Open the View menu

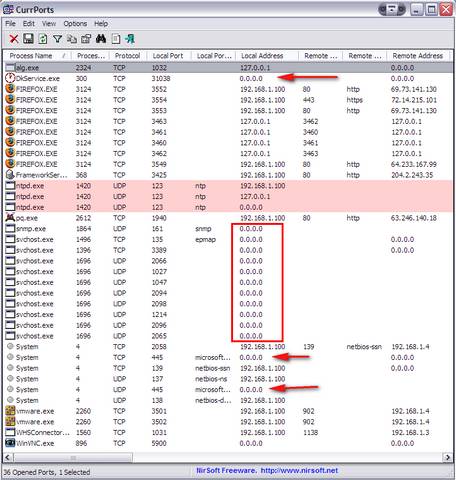[49, 24]
